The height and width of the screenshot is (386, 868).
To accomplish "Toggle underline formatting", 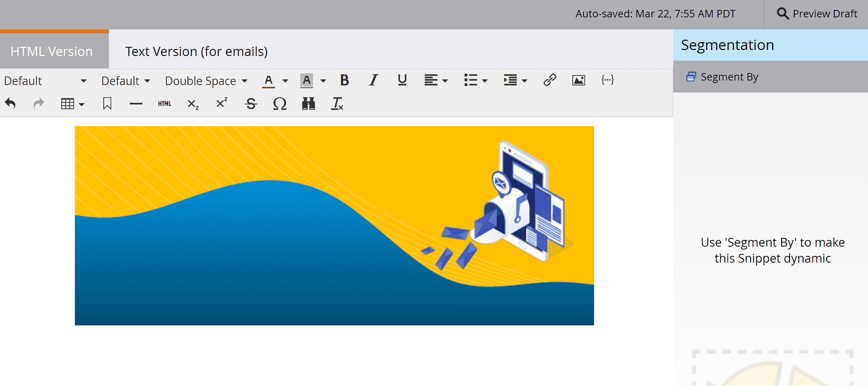I will pyautogui.click(x=402, y=80).
